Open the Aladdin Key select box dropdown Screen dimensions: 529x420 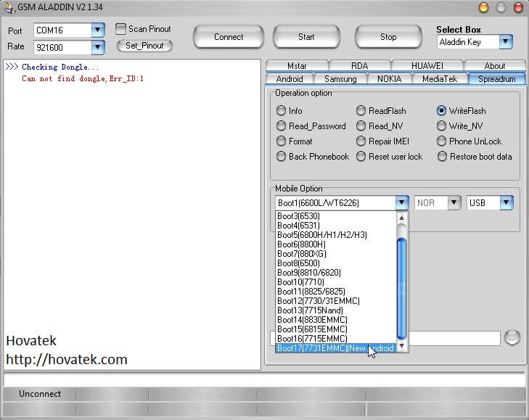(505, 42)
